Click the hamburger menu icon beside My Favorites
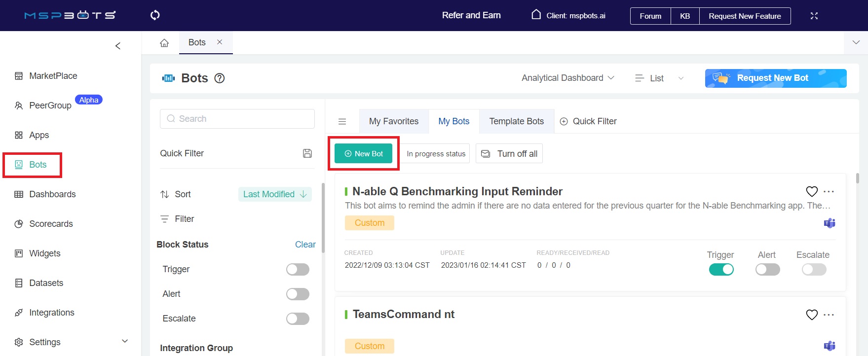The height and width of the screenshot is (356, 868). coord(342,122)
